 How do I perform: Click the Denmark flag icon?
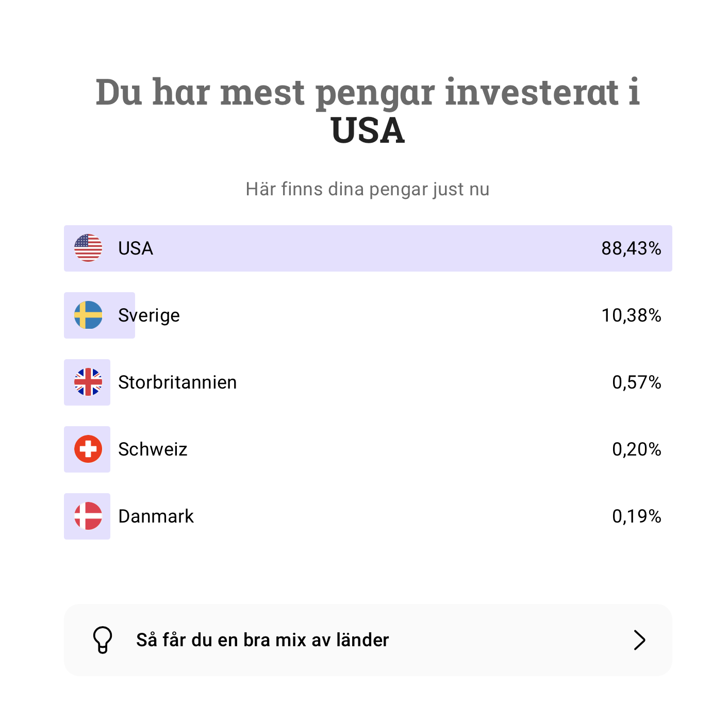tap(88, 516)
